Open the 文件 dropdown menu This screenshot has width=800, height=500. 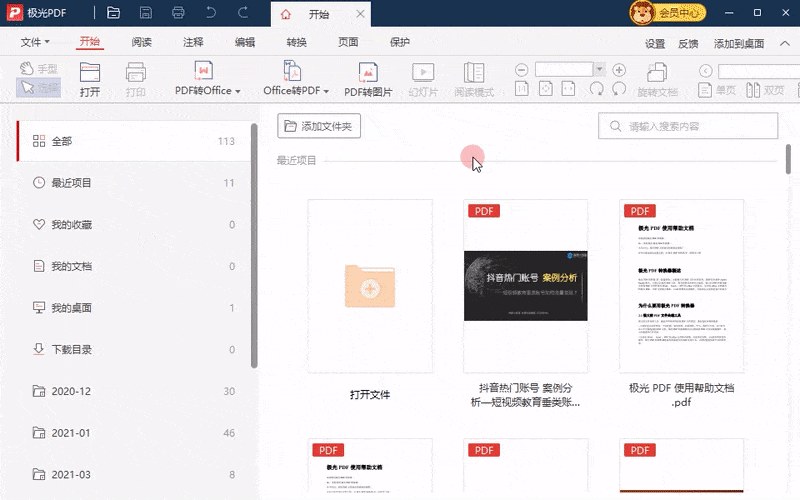tap(35, 43)
